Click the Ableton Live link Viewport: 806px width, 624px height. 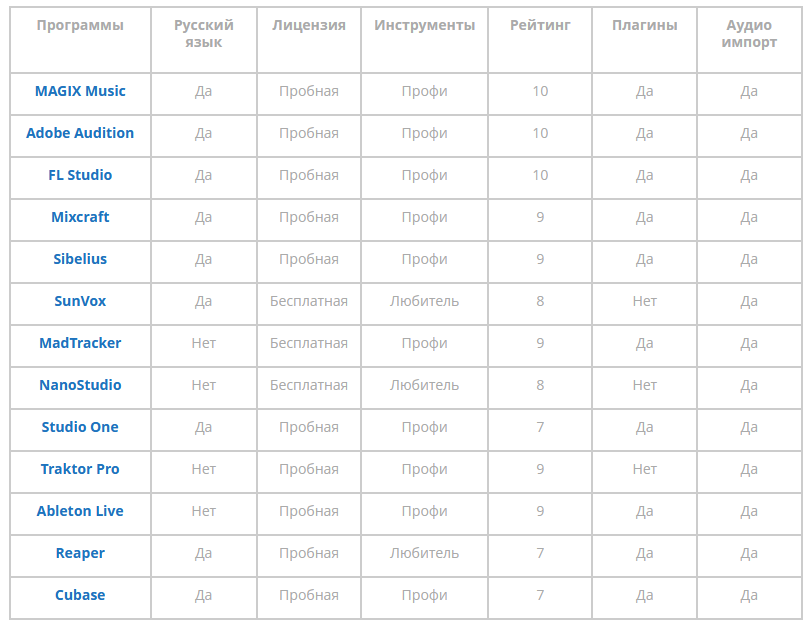tap(80, 511)
